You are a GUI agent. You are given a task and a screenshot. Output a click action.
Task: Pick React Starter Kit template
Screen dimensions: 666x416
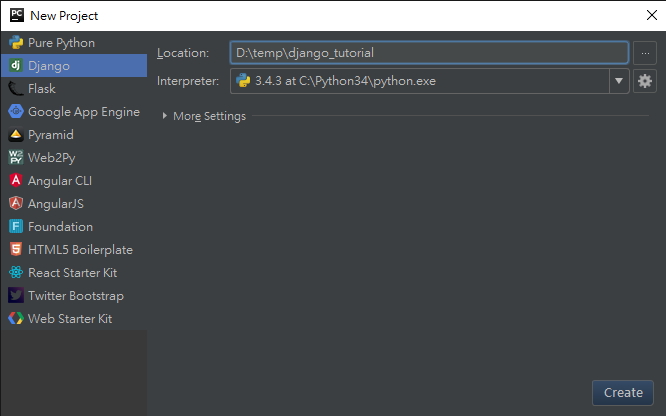point(74,272)
